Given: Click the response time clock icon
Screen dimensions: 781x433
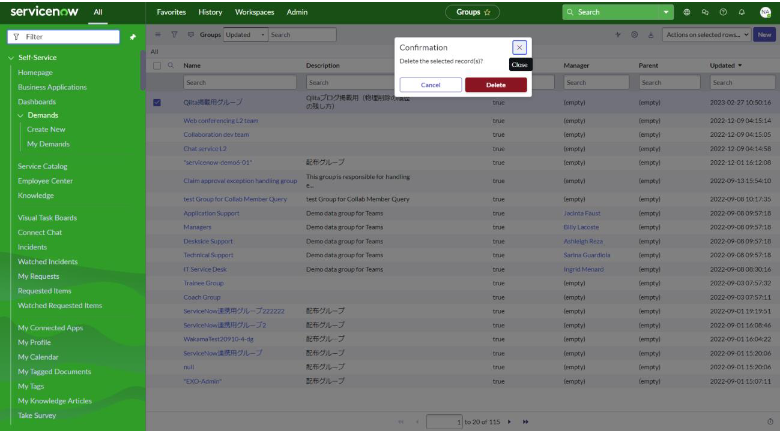Looking at the screenshot, I should (x=770, y=422).
